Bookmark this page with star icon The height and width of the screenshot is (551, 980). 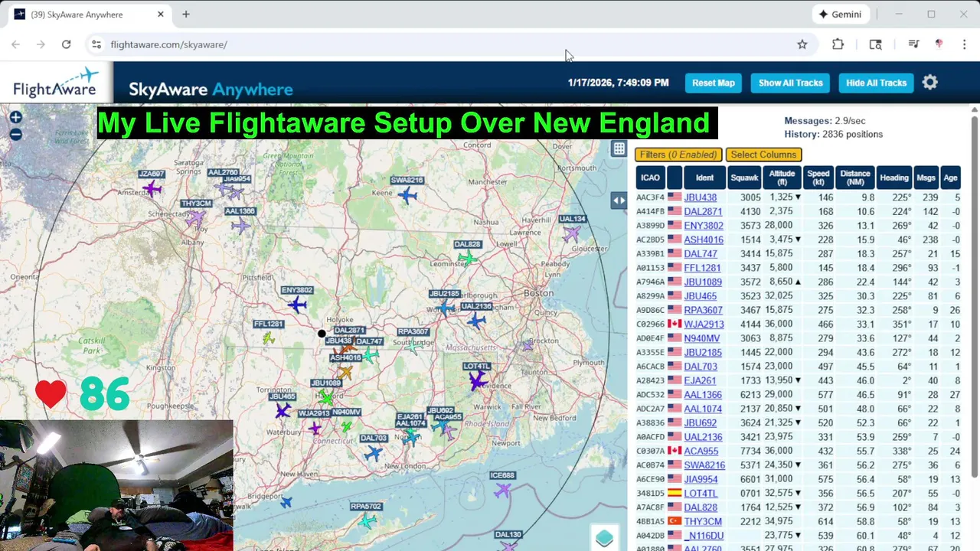[x=802, y=44]
